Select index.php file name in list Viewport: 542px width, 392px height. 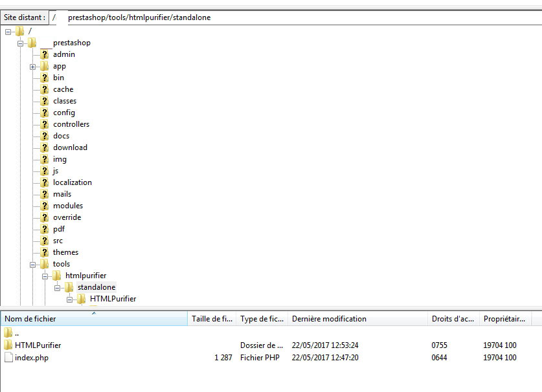32,358
